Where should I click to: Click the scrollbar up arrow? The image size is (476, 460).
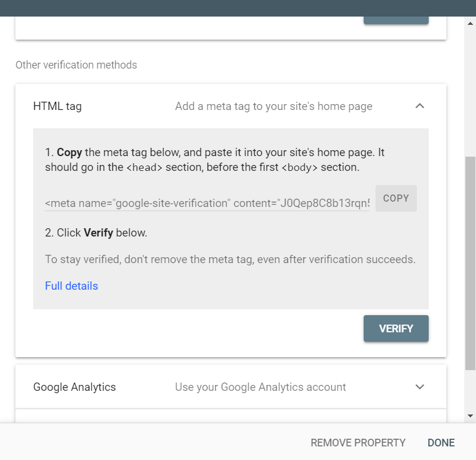(x=470, y=24)
